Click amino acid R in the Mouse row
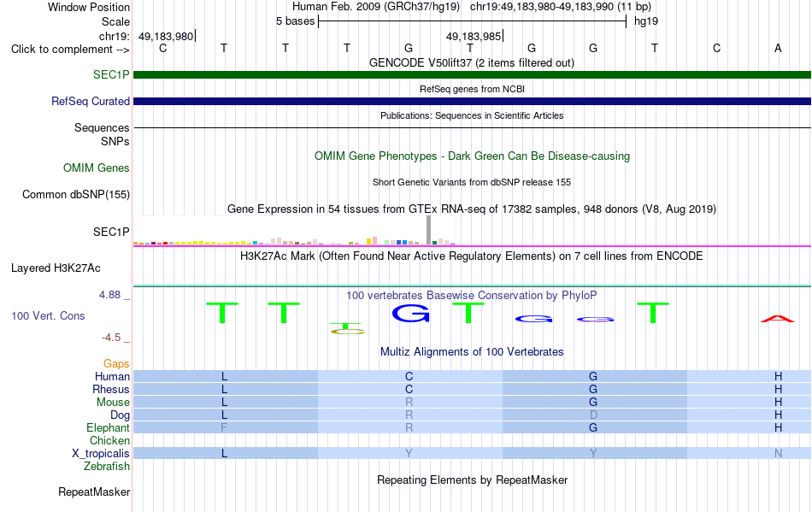The width and height of the screenshot is (812, 512). [409, 403]
